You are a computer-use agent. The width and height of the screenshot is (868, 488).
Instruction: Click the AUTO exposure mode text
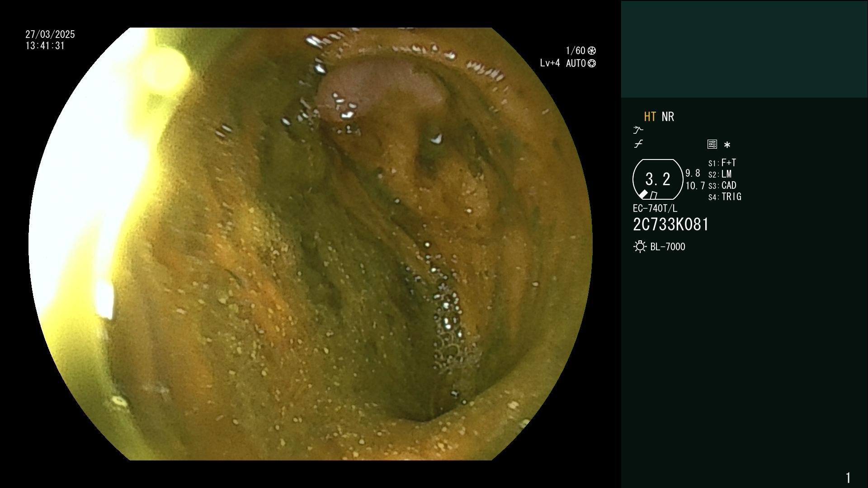pos(576,63)
